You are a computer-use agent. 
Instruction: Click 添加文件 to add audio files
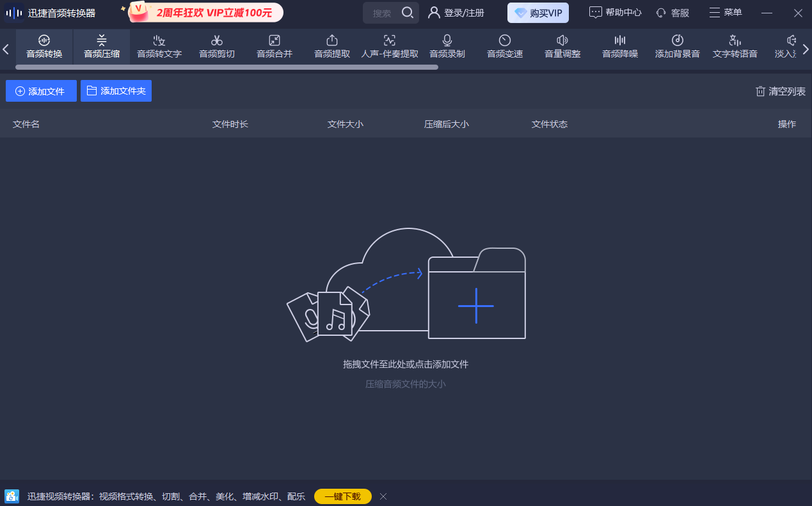coord(41,91)
